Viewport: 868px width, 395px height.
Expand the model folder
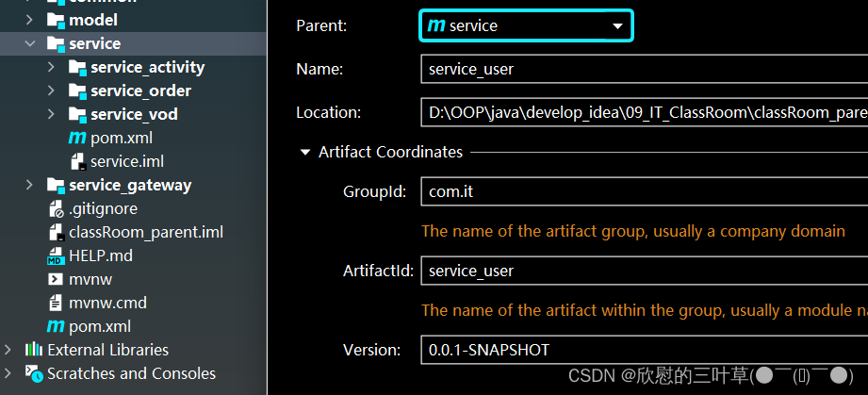coord(29,20)
